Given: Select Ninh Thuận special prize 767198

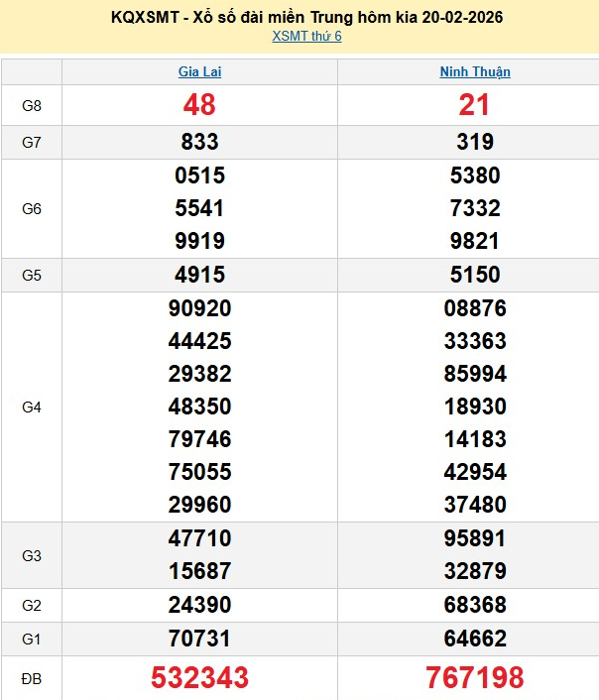Looking at the screenshot, I should (475, 678).
